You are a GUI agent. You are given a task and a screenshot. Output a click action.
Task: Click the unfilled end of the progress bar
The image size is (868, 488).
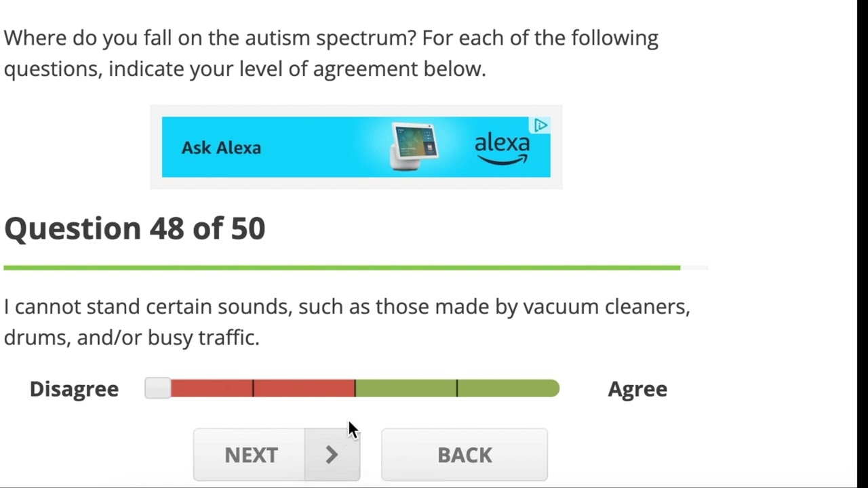[694, 268]
